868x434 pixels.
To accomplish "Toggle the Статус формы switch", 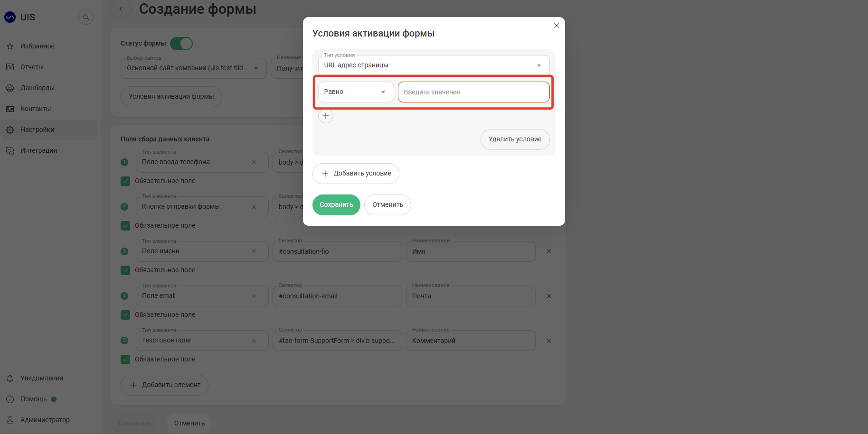I will (x=181, y=44).
